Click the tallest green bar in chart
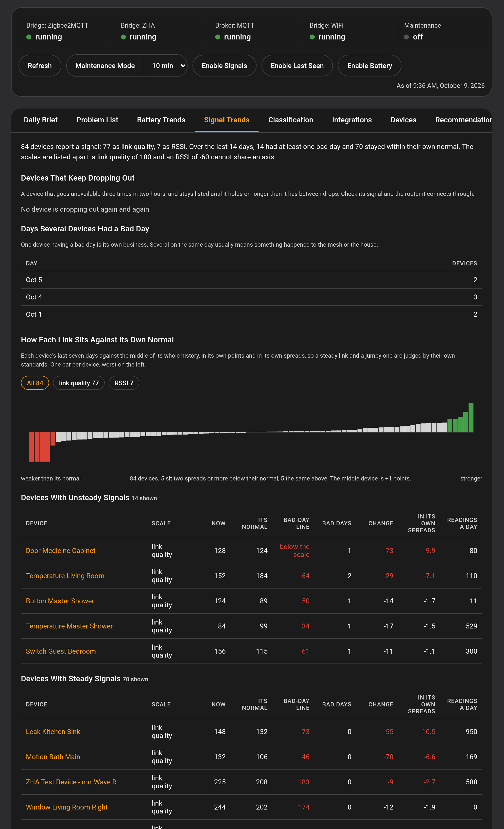This screenshot has width=504, height=829. click(471, 418)
